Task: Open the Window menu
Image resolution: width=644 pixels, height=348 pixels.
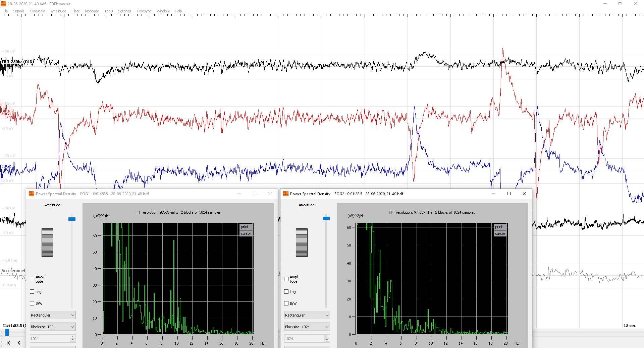Action: [x=163, y=11]
